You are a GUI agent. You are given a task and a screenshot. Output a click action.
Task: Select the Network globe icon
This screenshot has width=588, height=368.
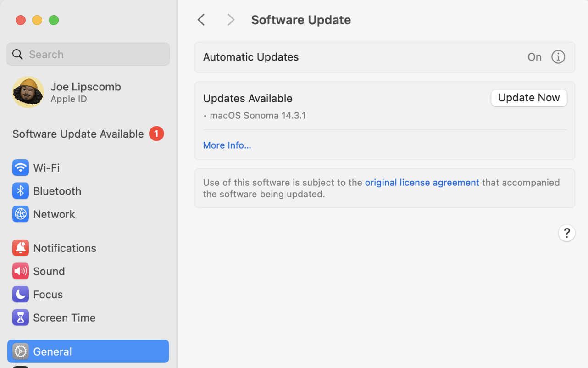click(21, 214)
